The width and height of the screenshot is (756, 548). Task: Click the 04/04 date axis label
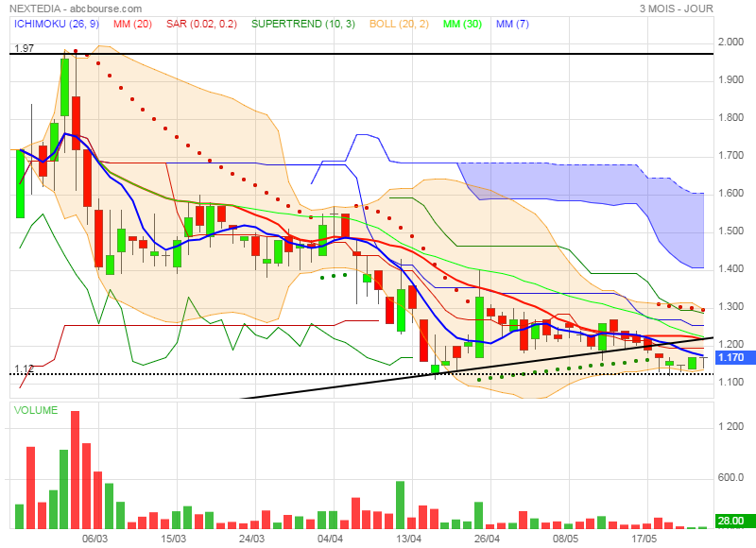click(330, 539)
